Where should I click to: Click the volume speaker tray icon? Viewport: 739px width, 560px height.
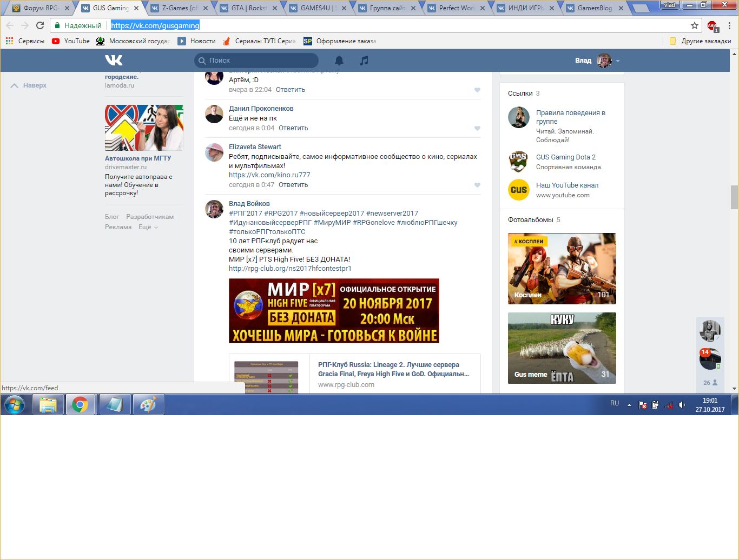point(682,405)
